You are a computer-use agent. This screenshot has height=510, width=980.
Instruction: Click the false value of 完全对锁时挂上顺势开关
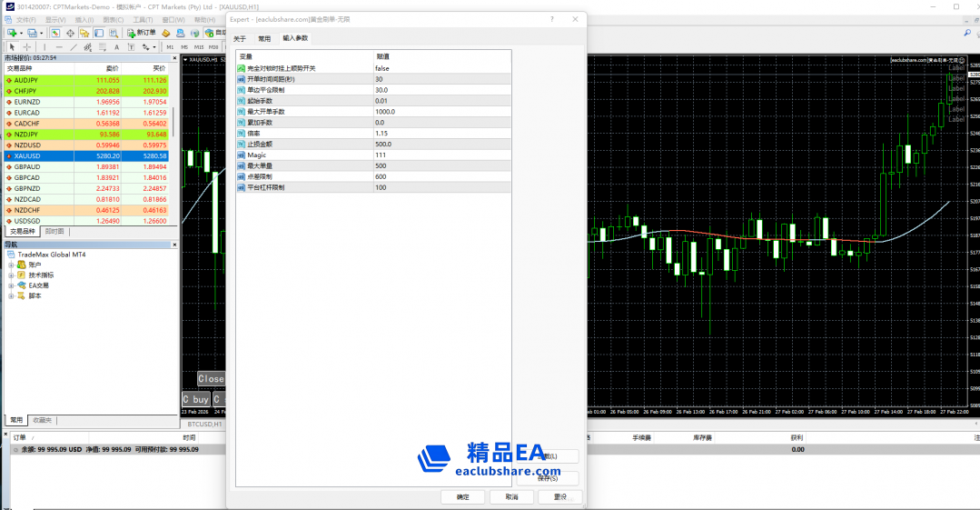click(x=382, y=68)
